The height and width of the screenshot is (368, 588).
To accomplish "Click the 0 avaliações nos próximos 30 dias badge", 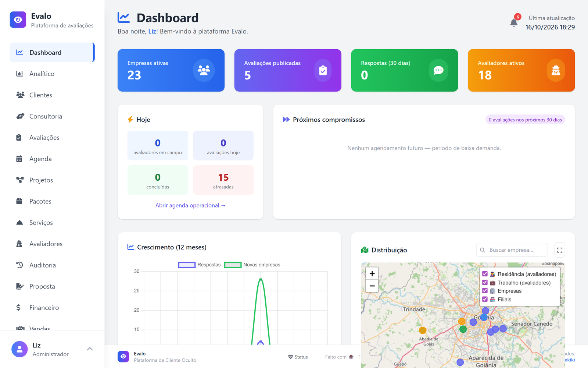I will [525, 120].
